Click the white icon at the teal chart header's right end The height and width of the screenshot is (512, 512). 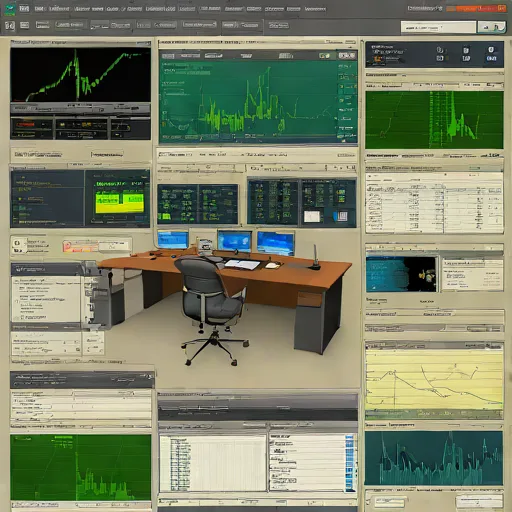point(347,55)
